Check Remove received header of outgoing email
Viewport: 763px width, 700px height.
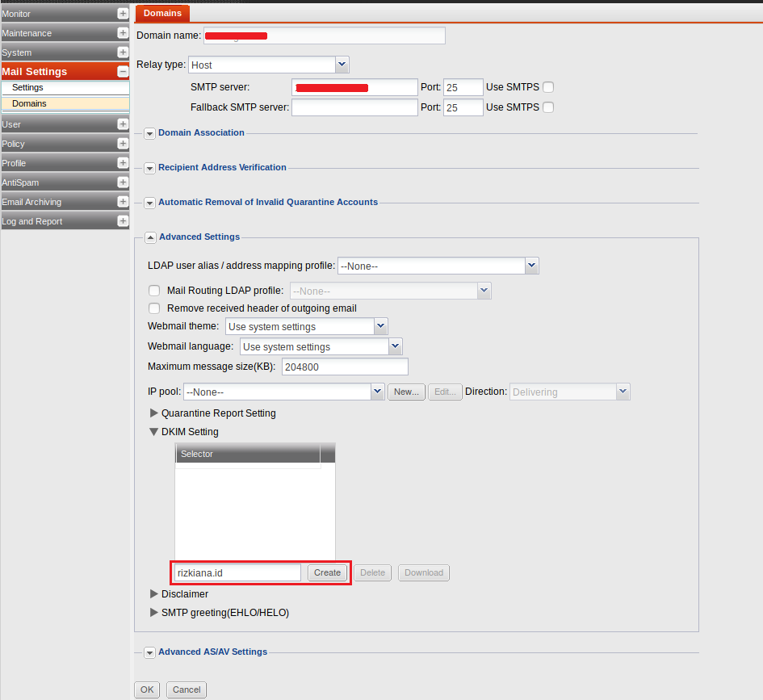pos(154,308)
